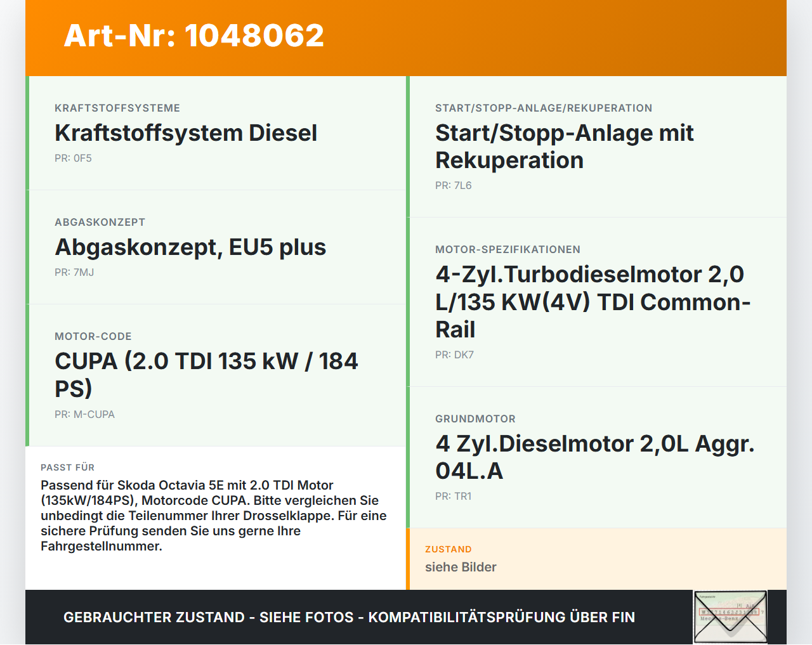Click the PR: DK7 code

(x=454, y=355)
